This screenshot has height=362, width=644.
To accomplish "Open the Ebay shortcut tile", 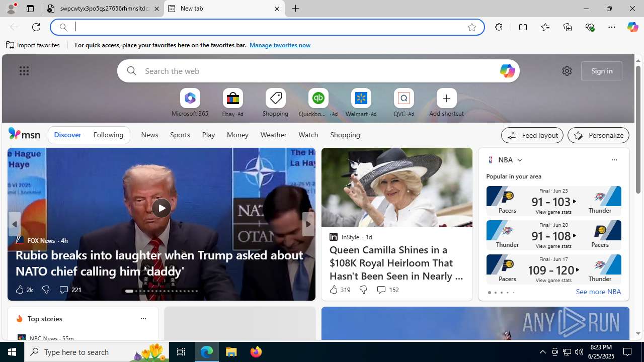I will 232,103.
